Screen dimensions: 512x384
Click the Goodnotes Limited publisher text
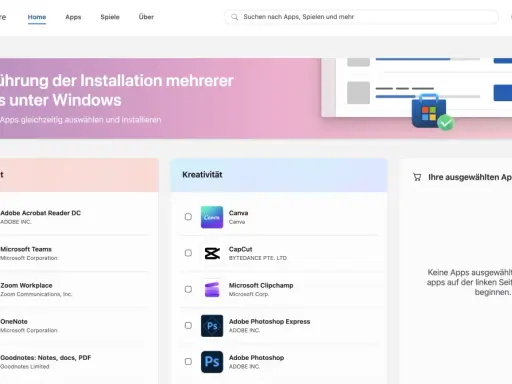25,367
